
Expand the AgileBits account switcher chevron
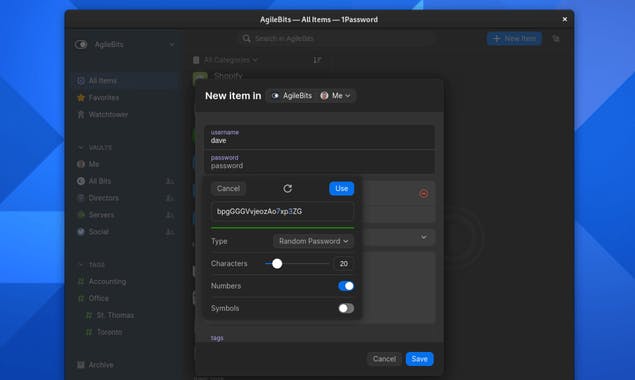(172, 45)
